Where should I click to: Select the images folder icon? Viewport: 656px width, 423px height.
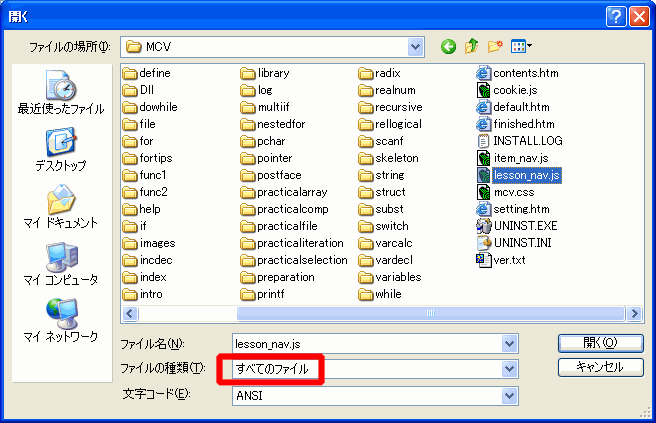point(130,244)
